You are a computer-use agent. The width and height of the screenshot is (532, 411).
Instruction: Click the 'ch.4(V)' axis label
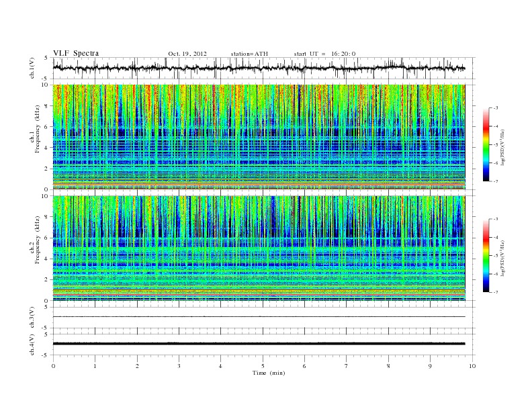click(x=32, y=345)
